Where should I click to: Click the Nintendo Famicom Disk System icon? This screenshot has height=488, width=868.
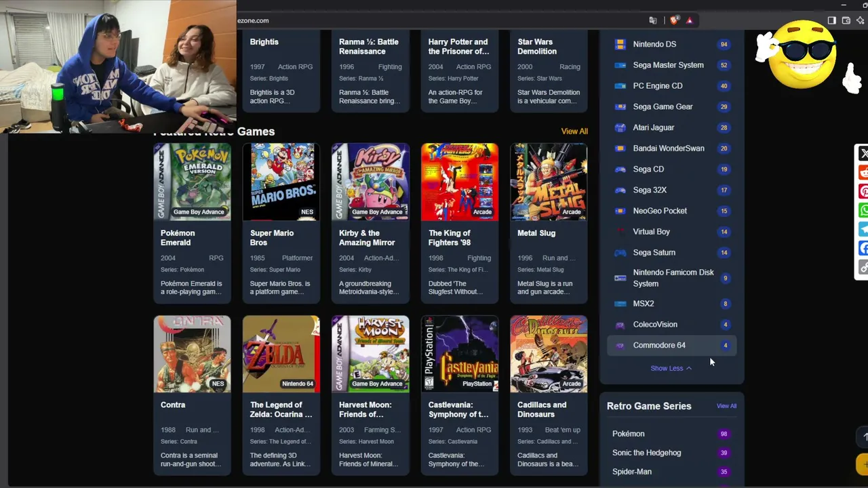click(620, 278)
